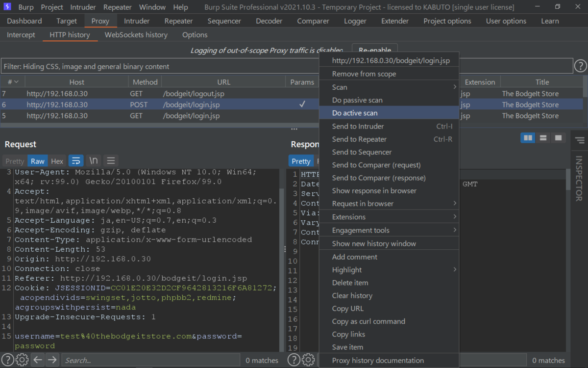Screen dimensions: 588x368
Task: Select the top-bottom split layout icon
Action: pyautogui.click(x=543, y=138)
